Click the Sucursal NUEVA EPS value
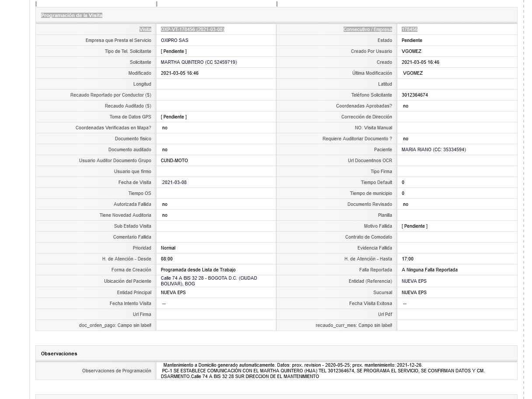 [x=414, y=292]
